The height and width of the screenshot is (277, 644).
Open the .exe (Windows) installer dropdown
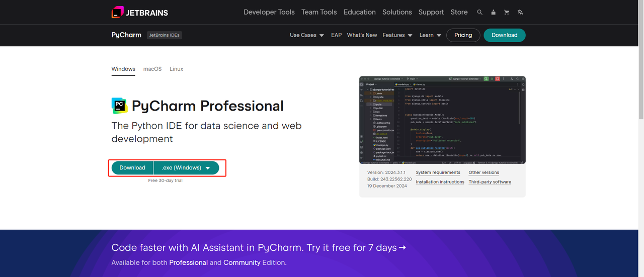click(186, 168)
